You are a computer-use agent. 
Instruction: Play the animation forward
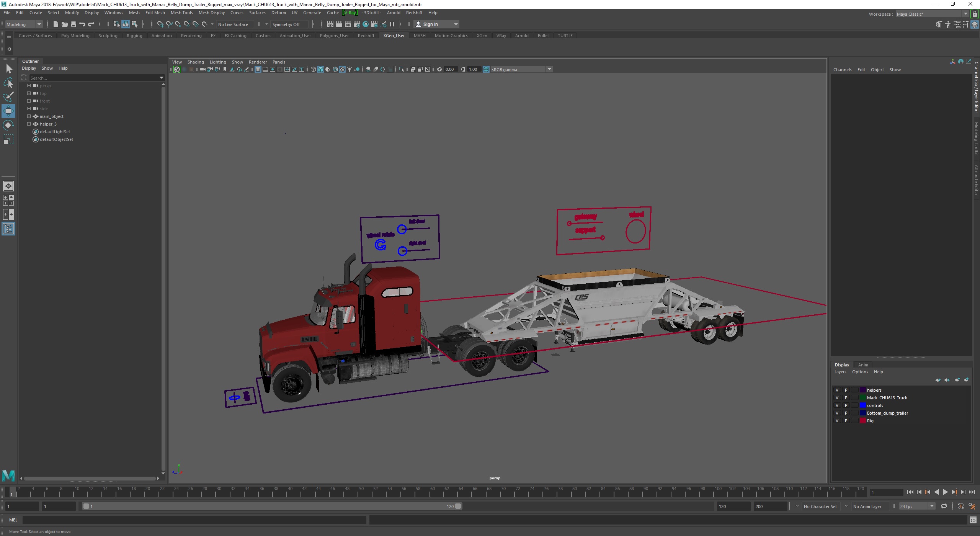[x=945, y=492]
